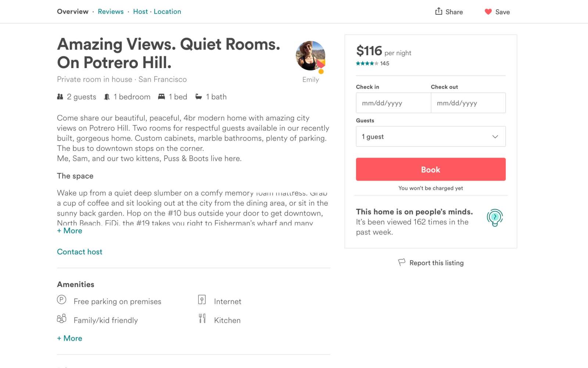Open the Guests dropdown showing 1 guest

(430, 136)
